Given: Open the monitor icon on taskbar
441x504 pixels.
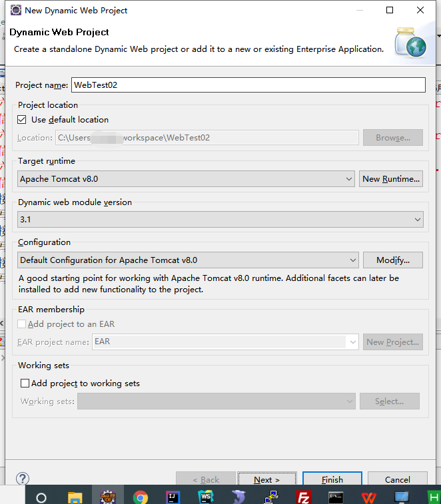Looking at the screenshot, I should [x=402, y=497].
